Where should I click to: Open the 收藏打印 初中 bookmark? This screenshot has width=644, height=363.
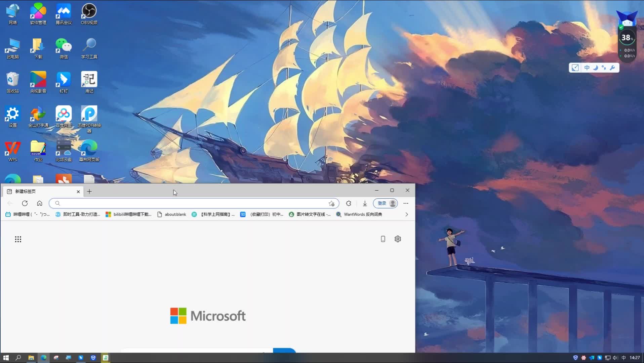click(262, 214)
